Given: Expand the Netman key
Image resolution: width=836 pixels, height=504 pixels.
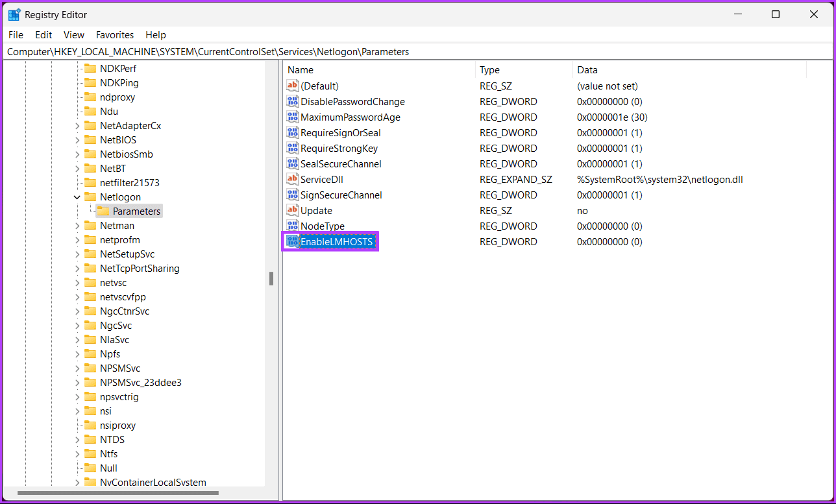Looking at the screenshot, I should 77,225.
